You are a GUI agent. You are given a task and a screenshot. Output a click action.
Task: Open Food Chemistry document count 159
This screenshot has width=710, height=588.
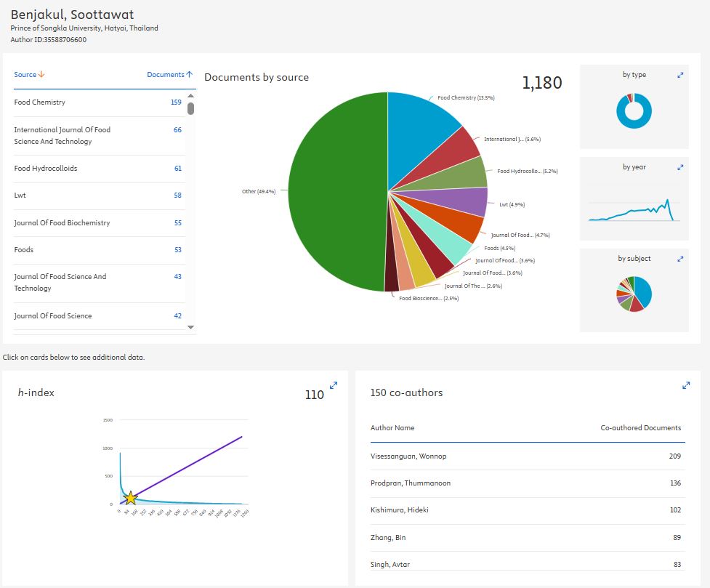point(176,102)
